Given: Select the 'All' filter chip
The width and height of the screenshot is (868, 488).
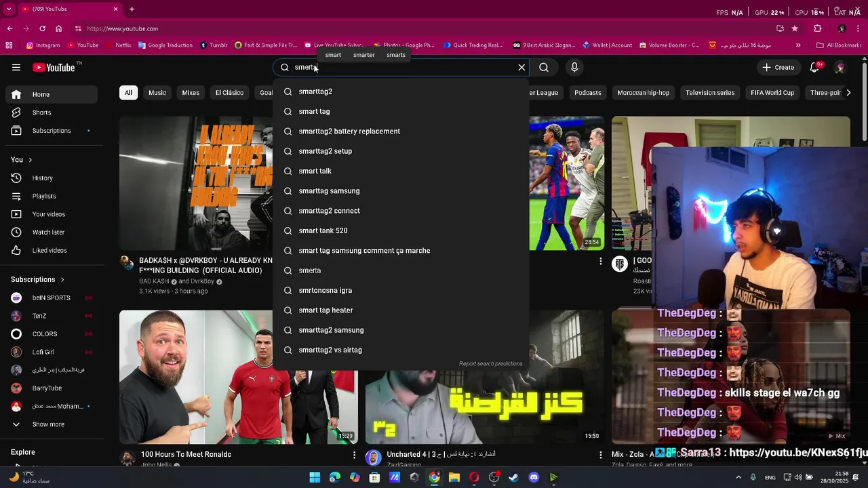Looking at the screenshot, I should coord(128,93).
